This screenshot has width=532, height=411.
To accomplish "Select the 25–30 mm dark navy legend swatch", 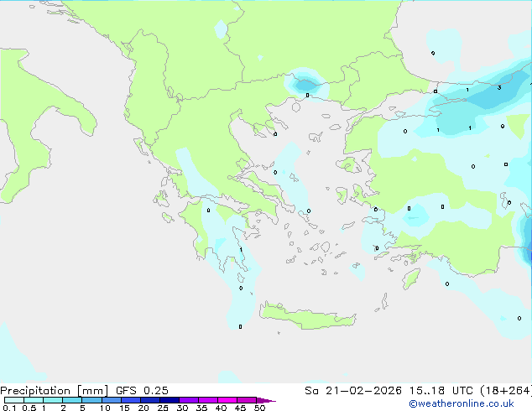I will (x=170, y=400).
